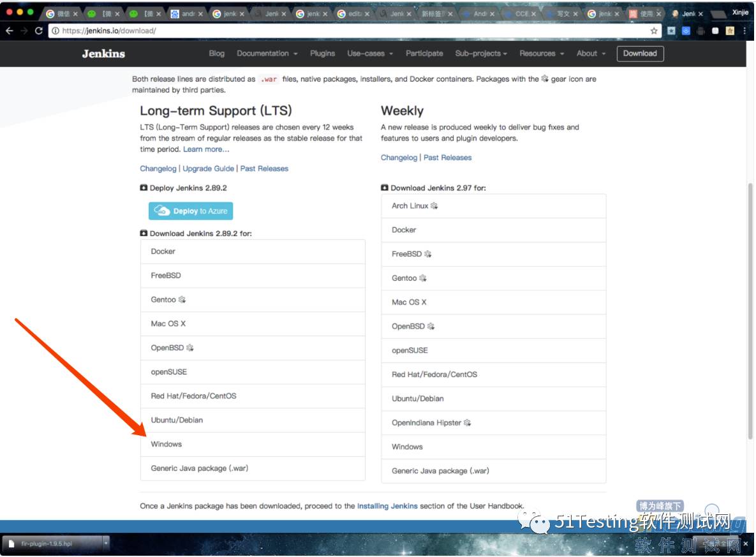Screen dimensions: 756x557
Task: Open the LTS Learn more link
Action: tap(206, 149)
